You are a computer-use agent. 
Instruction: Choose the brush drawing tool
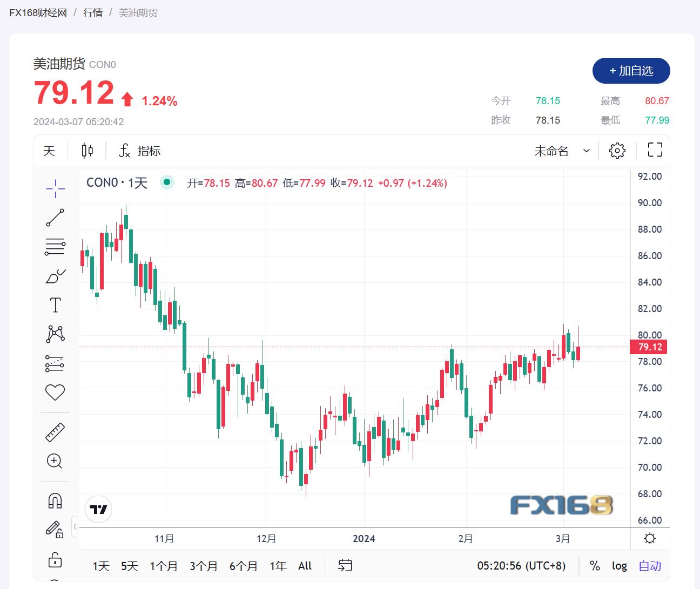pyautogui.click(x=55, y=276)
